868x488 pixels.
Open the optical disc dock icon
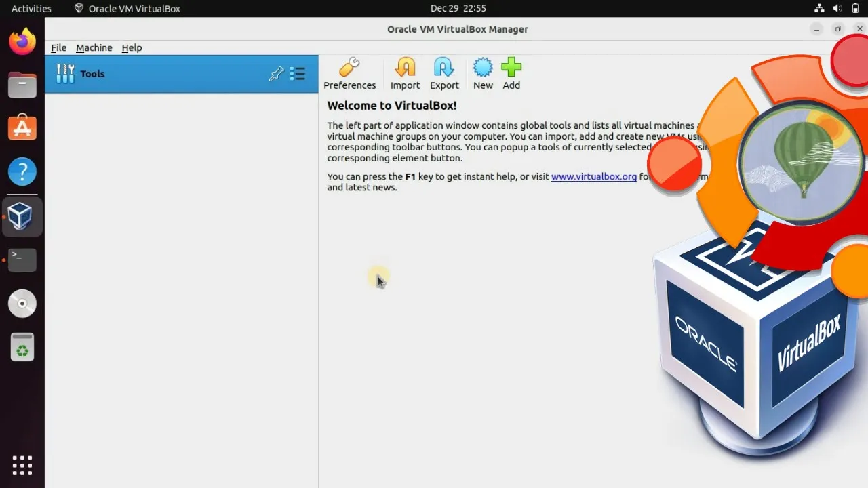click(x=22, y=304)
